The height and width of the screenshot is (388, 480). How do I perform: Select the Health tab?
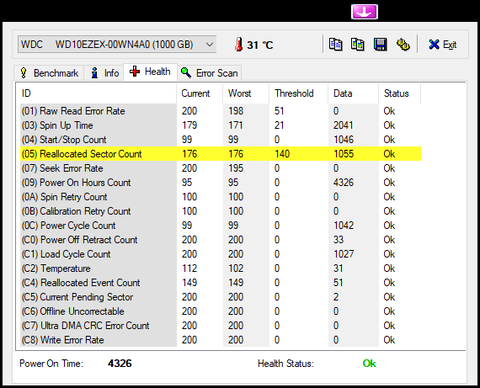pos(150,72)
